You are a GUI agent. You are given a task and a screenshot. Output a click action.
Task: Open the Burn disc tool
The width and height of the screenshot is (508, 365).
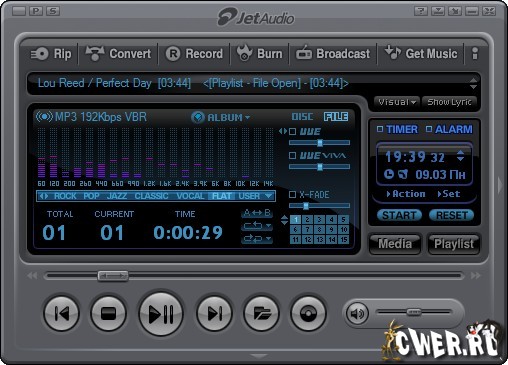coord(260,53)
